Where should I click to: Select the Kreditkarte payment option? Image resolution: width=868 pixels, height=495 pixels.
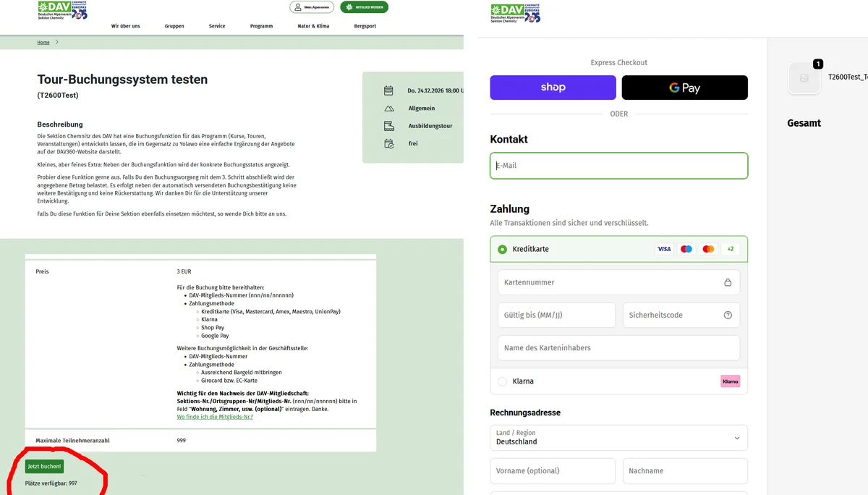[503, 249]
